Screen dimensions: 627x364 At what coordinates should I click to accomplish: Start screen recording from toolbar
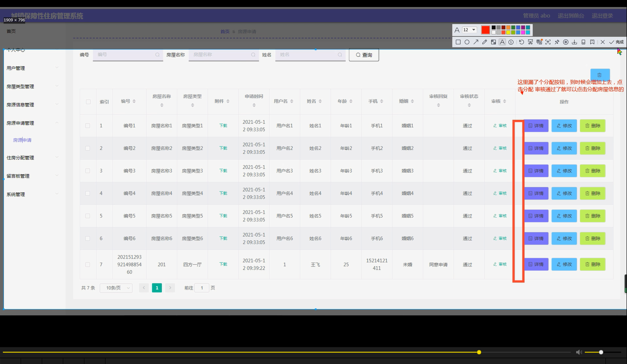click(566, 42)
